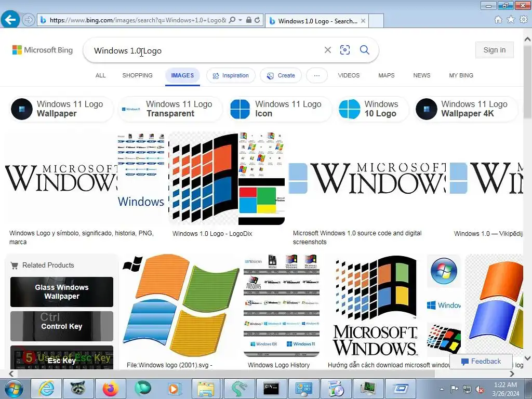Click the Action Center flag tray icon

coord(454,389)
